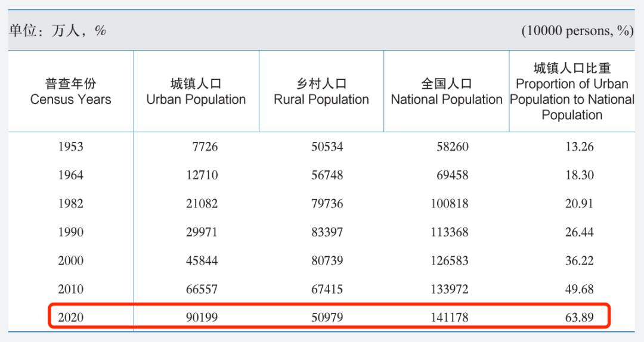This screenshot has width=644, height=342.
Task: Click urban population value 90199
Action: pos(202,318)
